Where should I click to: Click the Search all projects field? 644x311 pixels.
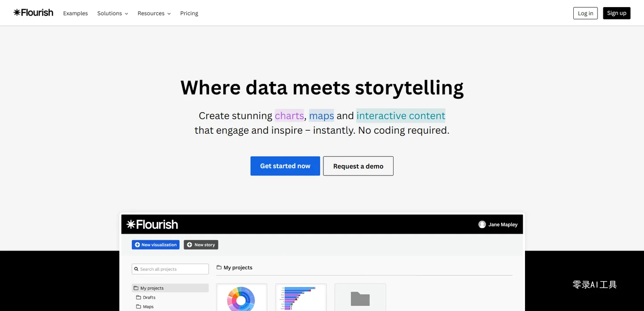point(173,269)
